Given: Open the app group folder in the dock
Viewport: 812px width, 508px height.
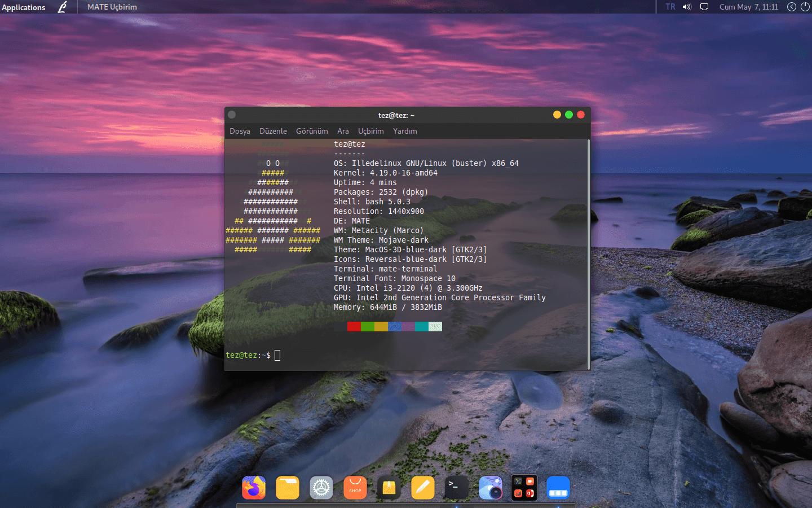Looking at the screenshot, I should point(524,488).
